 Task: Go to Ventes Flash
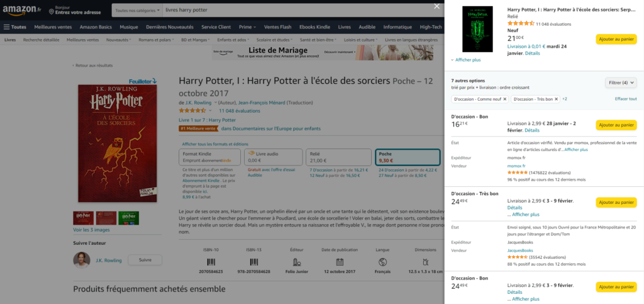(x=277, y=27)
